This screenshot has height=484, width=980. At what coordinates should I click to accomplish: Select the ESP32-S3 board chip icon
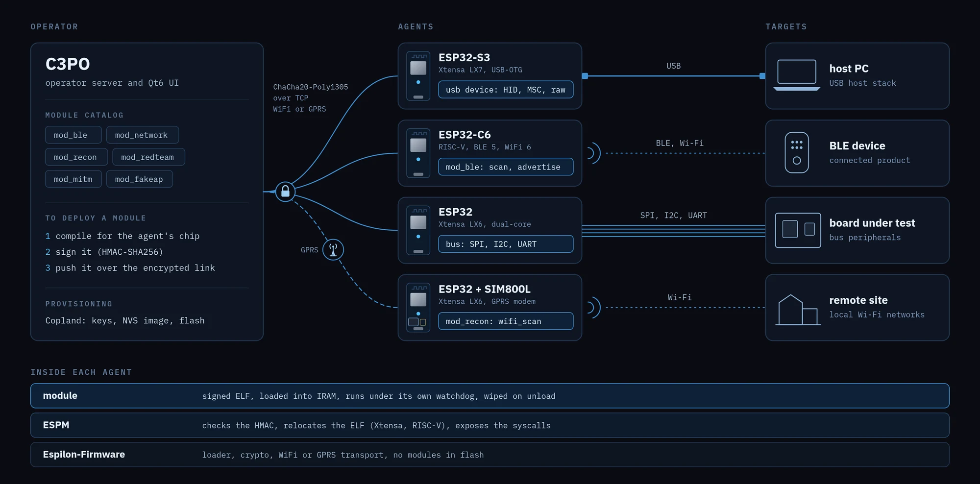(418, 76)
